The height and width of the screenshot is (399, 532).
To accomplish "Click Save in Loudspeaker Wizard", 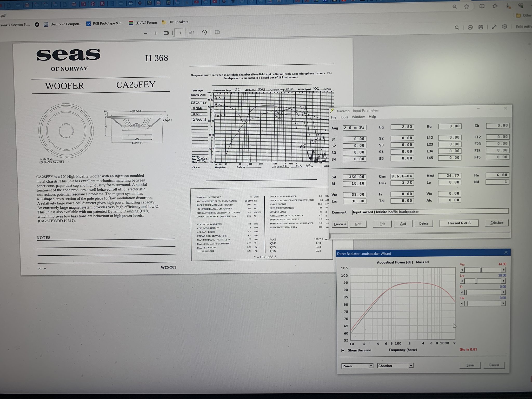I will [x=470, y=365].
